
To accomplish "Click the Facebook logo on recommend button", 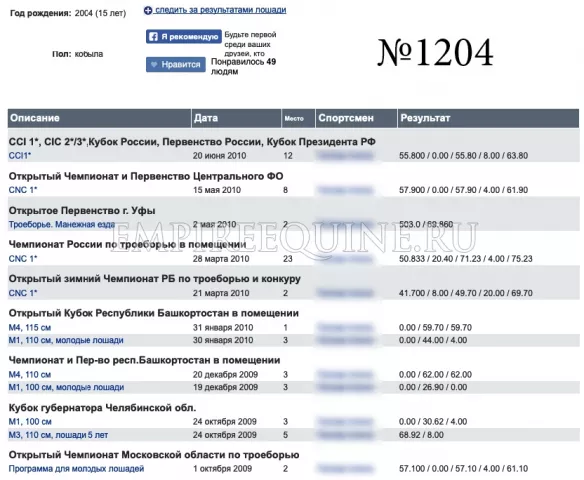I will (153, 36).
